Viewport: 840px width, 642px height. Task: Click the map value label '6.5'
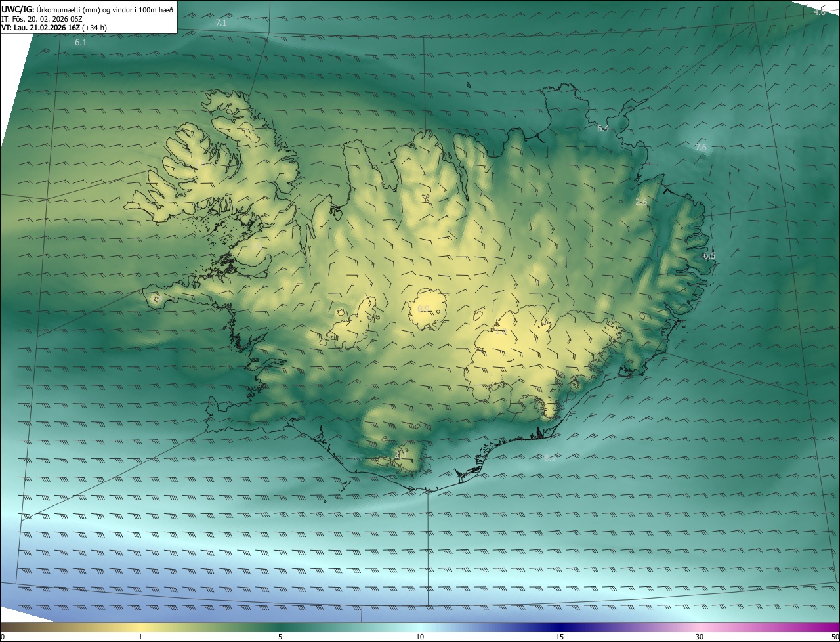pyautogui.click(x=709, y=256)
